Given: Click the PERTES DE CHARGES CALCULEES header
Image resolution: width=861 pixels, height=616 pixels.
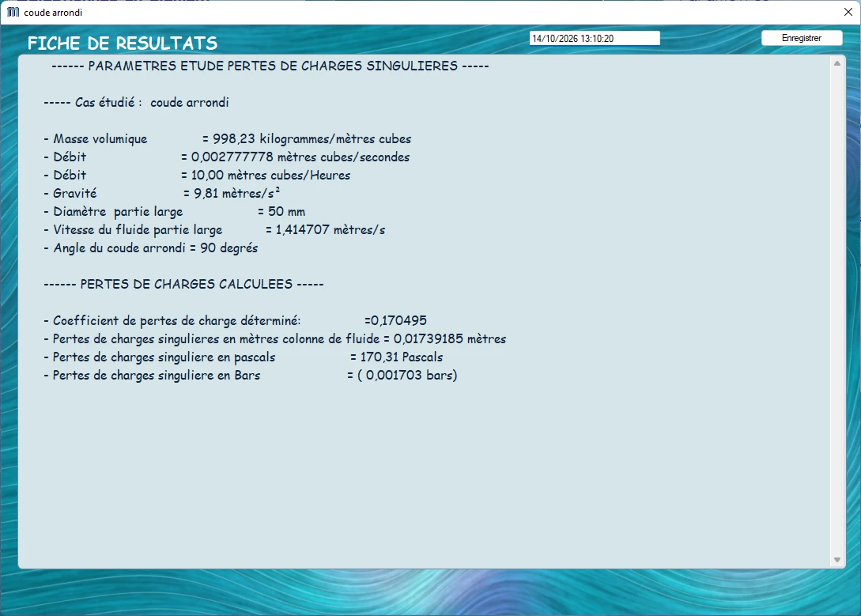Looking at the screenshot, I should 184,284.
